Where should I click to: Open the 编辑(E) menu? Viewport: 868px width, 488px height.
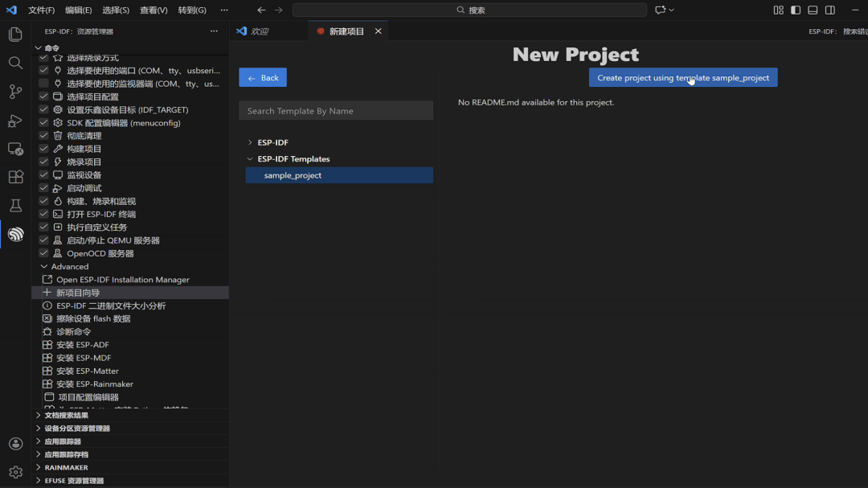coord(79,10)
